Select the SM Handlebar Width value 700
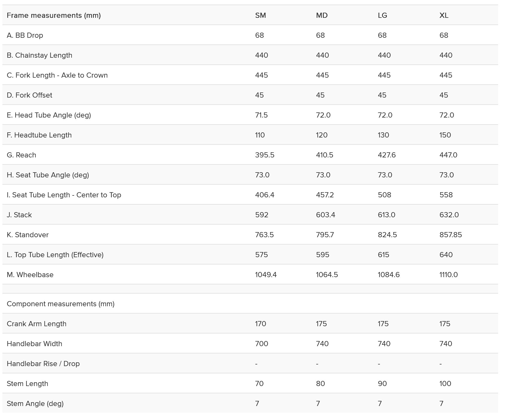This screenshot has height=420, width=507. (x=261, y=344)
